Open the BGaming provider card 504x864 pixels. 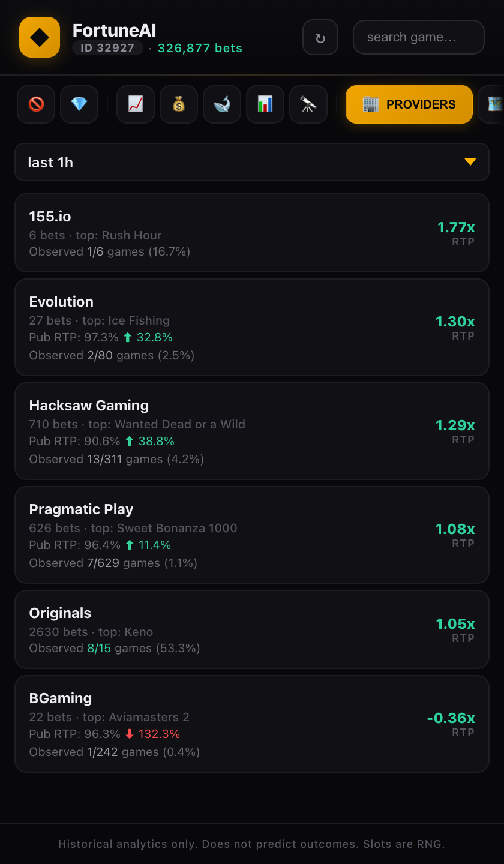pos(252,724)
